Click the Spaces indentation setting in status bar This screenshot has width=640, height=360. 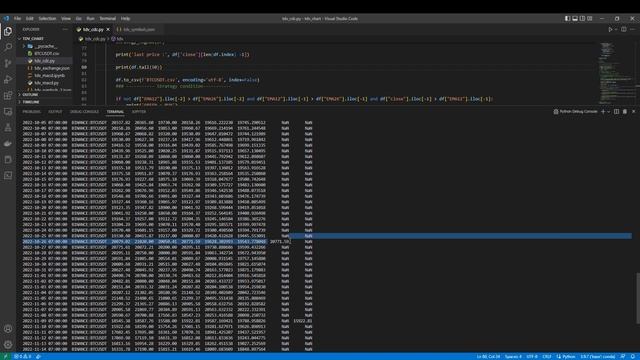tap(513, 356)
